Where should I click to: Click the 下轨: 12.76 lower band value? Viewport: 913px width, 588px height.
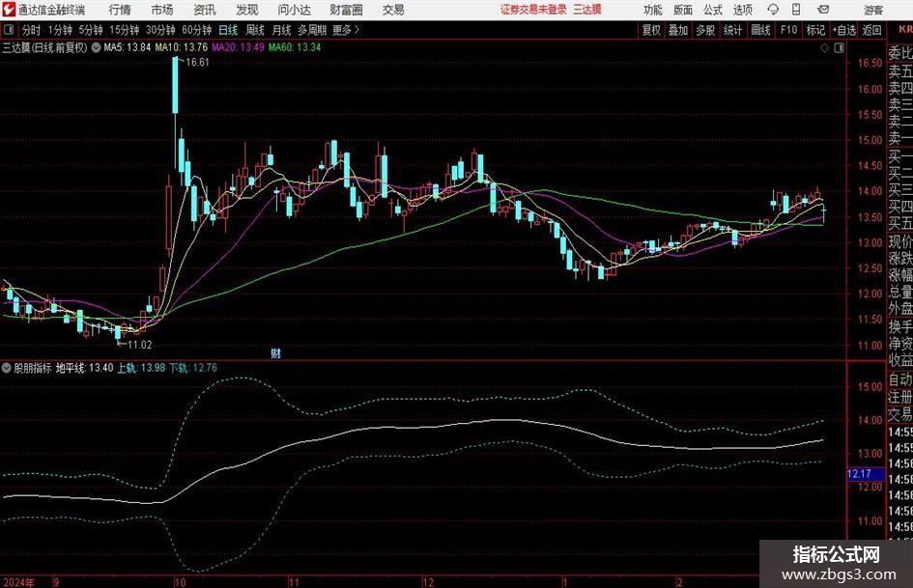pos(193,368)
